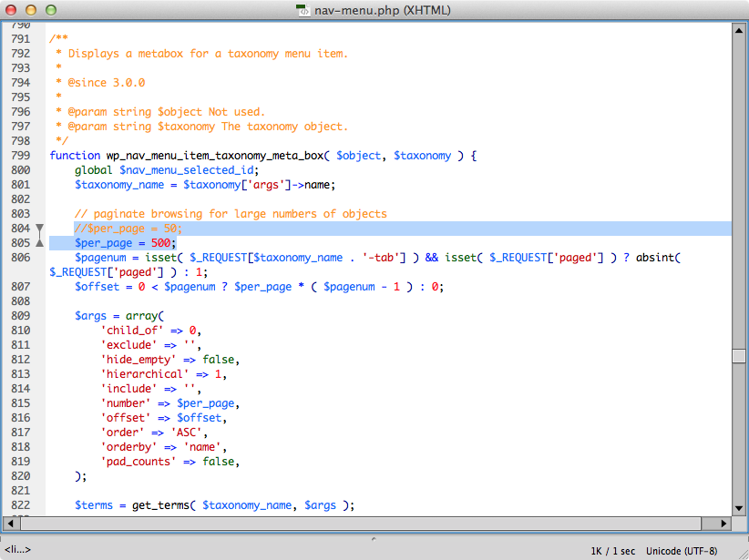Zoom the window with the green button
The width and height of the screenshot is (749, 560).
point(51,9)
